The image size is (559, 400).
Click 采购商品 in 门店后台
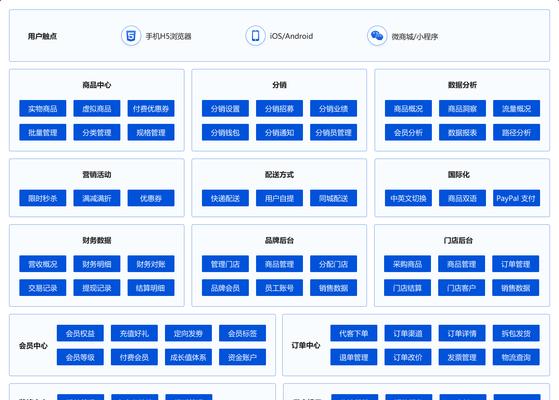(x=407, y=264)
